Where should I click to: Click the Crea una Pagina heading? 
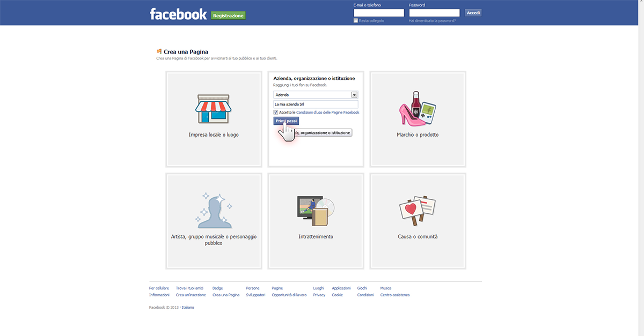click(186, 52)
